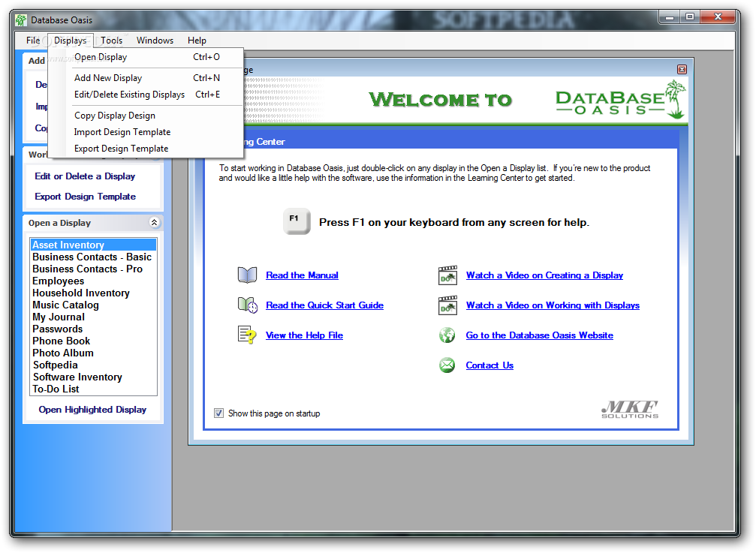Select Household Inventory in the display list
The image size is (756, 553).
(94, 293)
